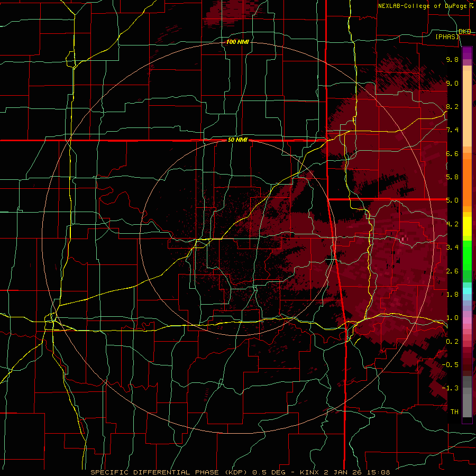Click the 5.0 legend value
The image size is (476, 476).
pos(452,200)
